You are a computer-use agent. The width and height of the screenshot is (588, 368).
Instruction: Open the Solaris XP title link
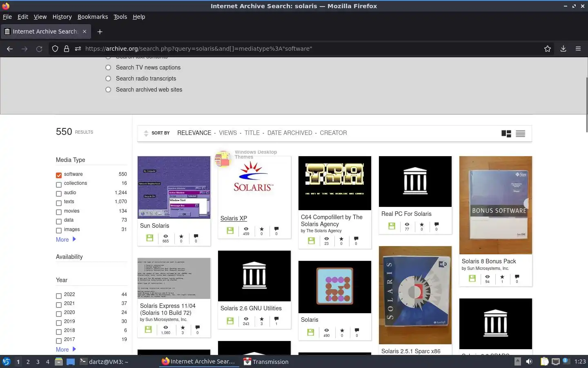(x=234, y=218)
